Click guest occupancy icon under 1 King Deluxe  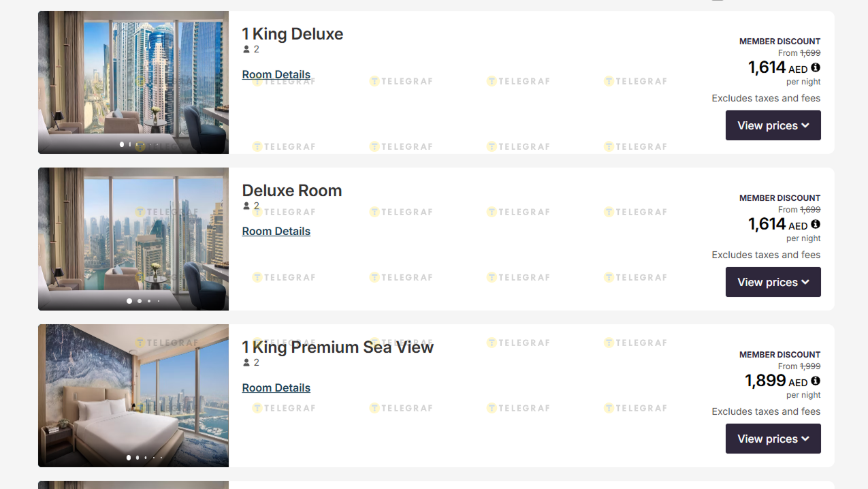click(x=246, y=50)
